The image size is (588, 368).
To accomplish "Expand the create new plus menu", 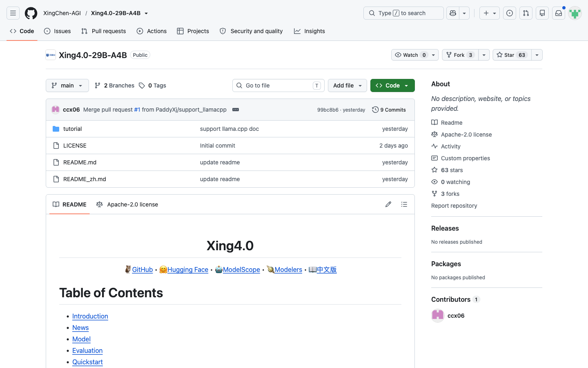I will [x=490, y=13].
